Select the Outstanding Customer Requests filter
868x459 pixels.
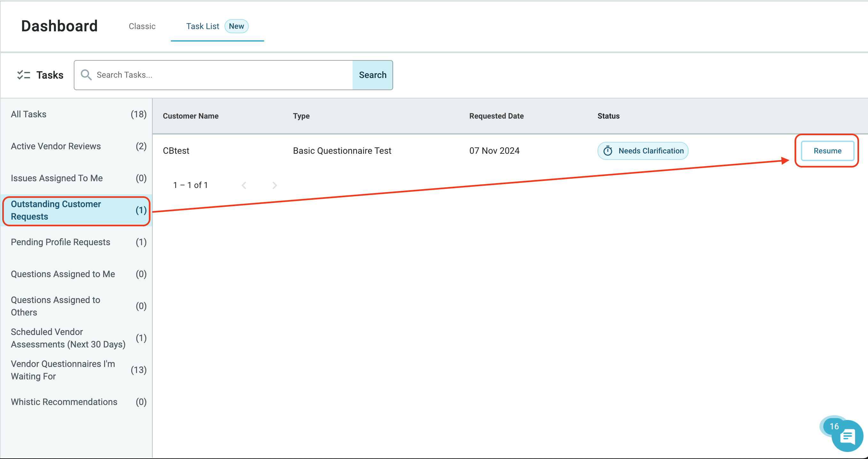(56, 210)
